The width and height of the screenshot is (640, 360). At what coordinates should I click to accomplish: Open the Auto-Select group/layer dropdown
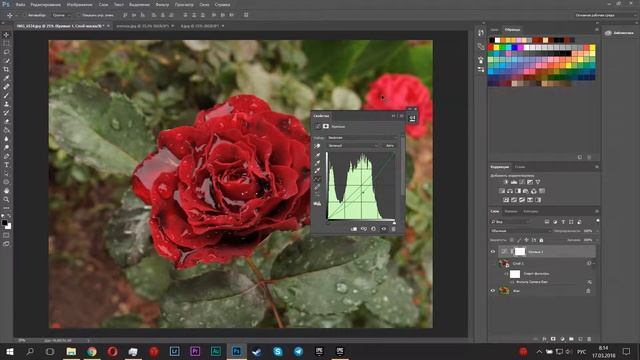pos(61,15)
